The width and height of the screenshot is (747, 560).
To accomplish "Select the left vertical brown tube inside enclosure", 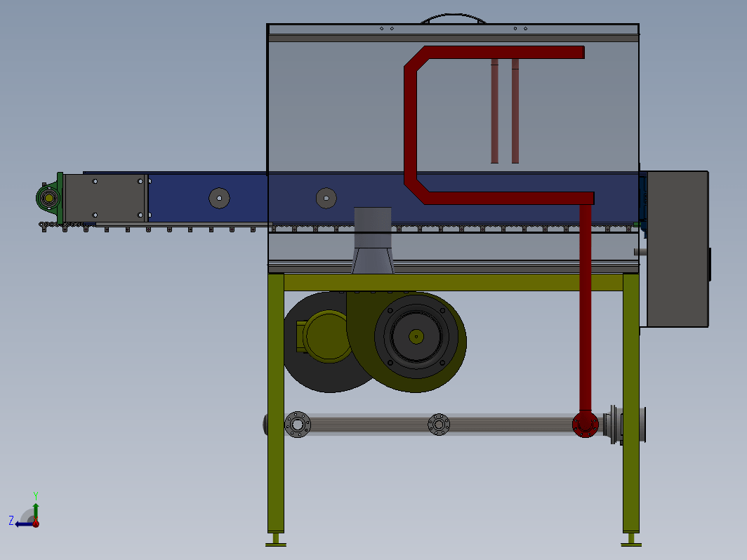I will pyautogui.click(x=494, y=111).
